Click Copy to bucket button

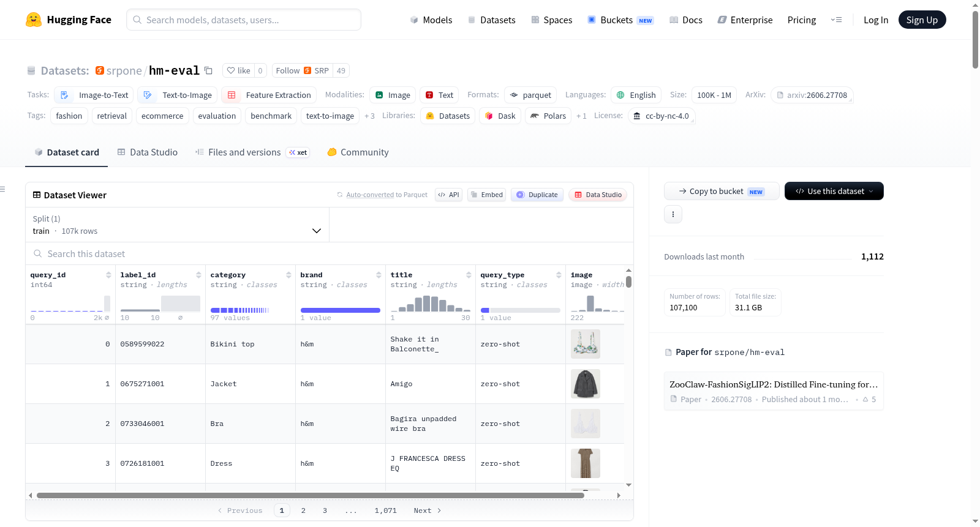point(722,191)
